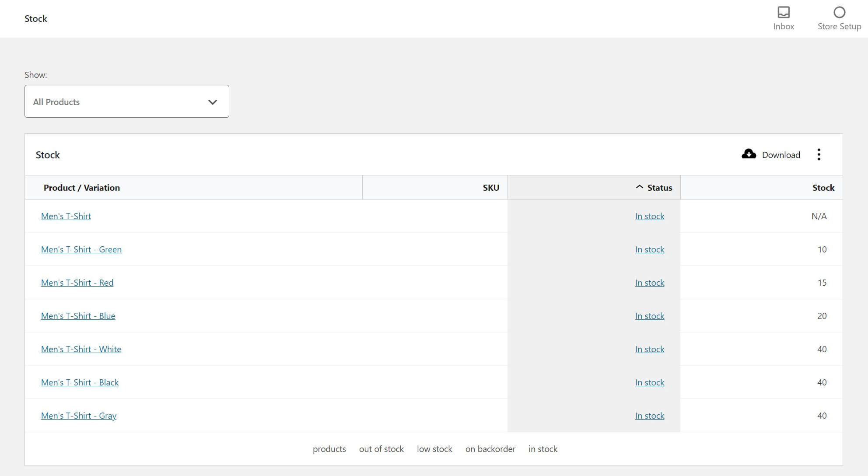Click the Store Setup circle icon
The width and height of the screenshot is (868, 476).
pyautogui.click(x=839, y=13)
